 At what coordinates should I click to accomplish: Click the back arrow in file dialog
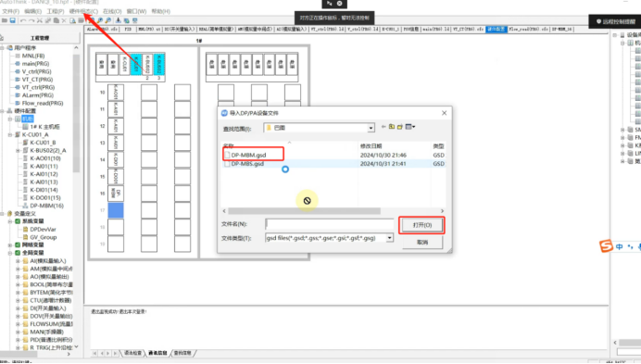(383, 127)
